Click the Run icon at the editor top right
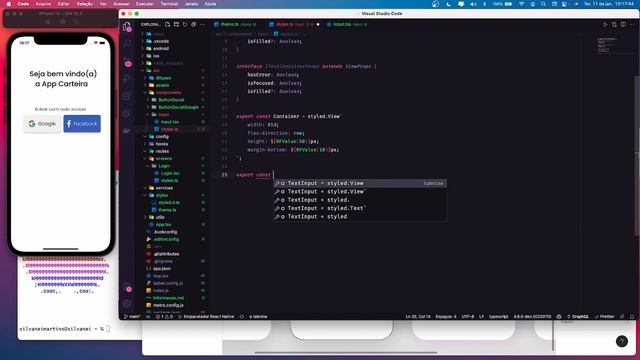This screenshot has width=640, height=360. [605, 24]
